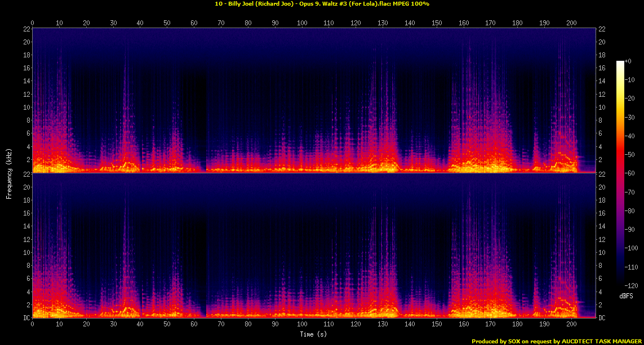Viewport: 644px width, 345px height.
Task: Click the spectrogram file title at the top
Action: tap(322, 4)
